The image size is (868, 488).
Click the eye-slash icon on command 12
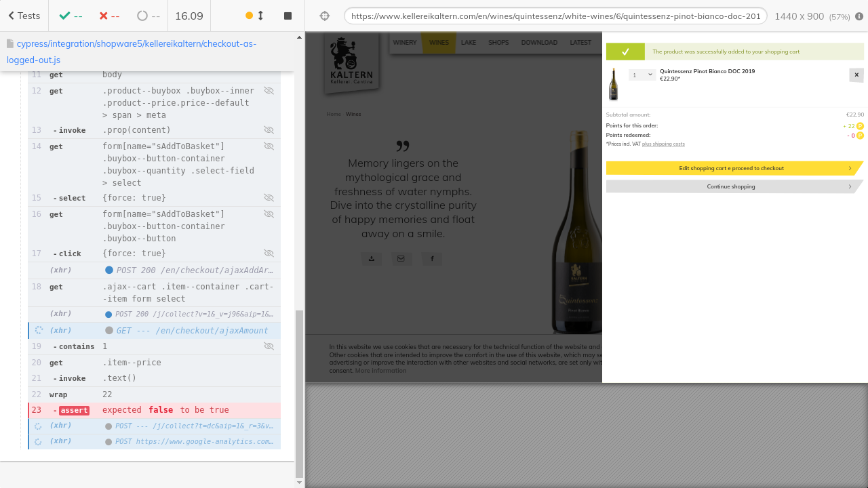269,91
